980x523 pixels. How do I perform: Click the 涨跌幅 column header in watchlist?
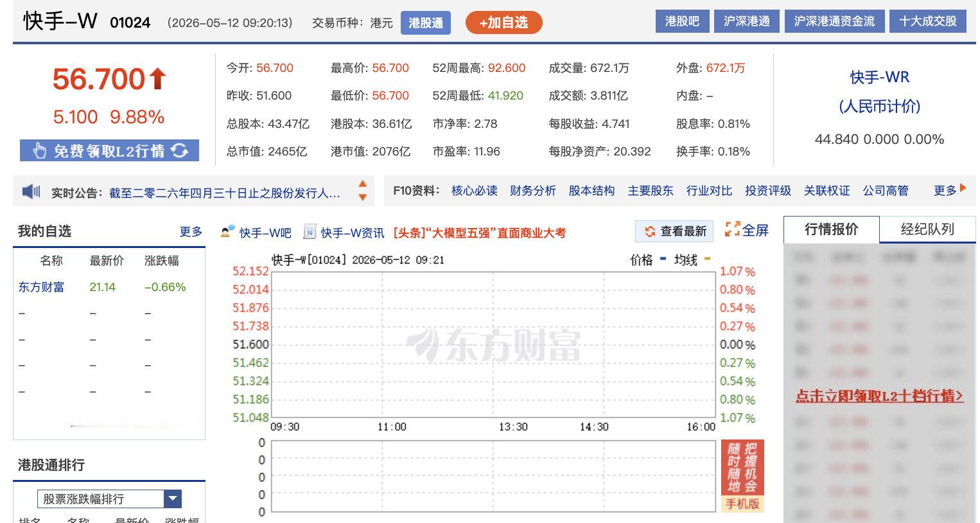pyautogui.click(x=162, y=260)
